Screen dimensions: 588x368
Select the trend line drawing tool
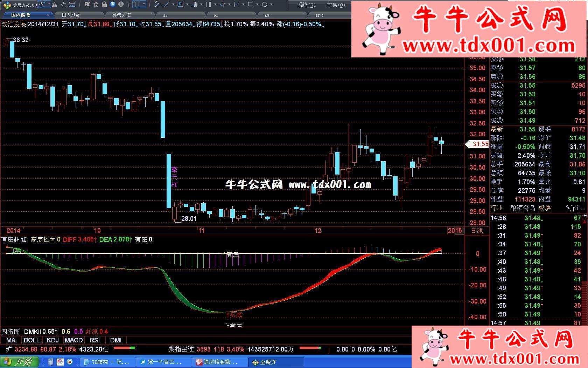click(167, 4)
